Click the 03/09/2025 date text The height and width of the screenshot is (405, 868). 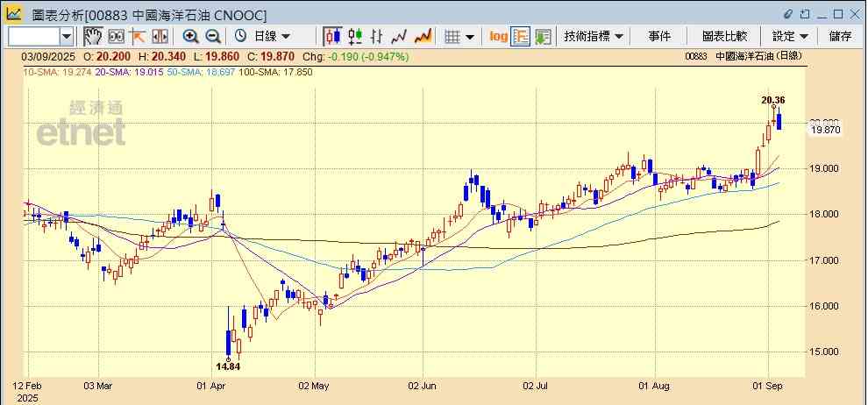click(x=48, y=56)
